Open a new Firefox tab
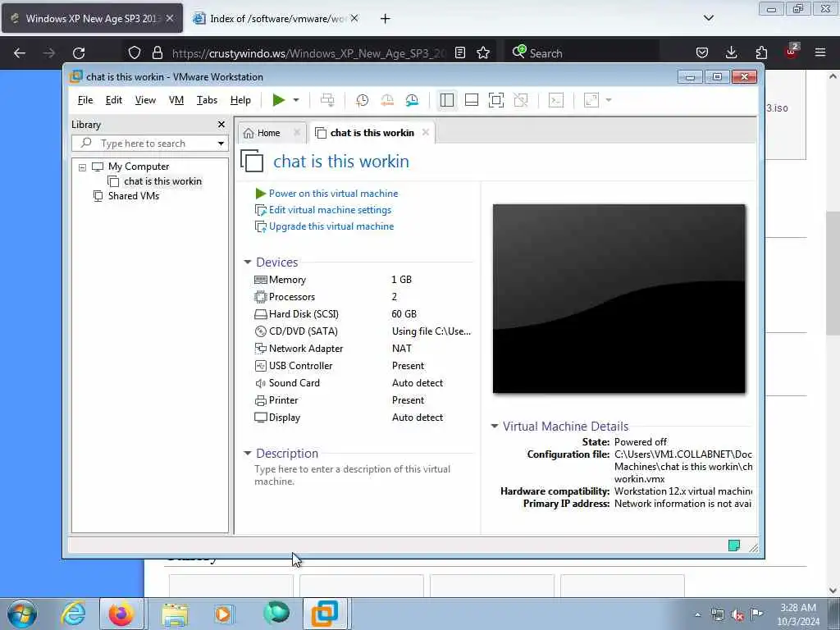The width and height of the screenshot is (840, 630). [x=386, y=19]
